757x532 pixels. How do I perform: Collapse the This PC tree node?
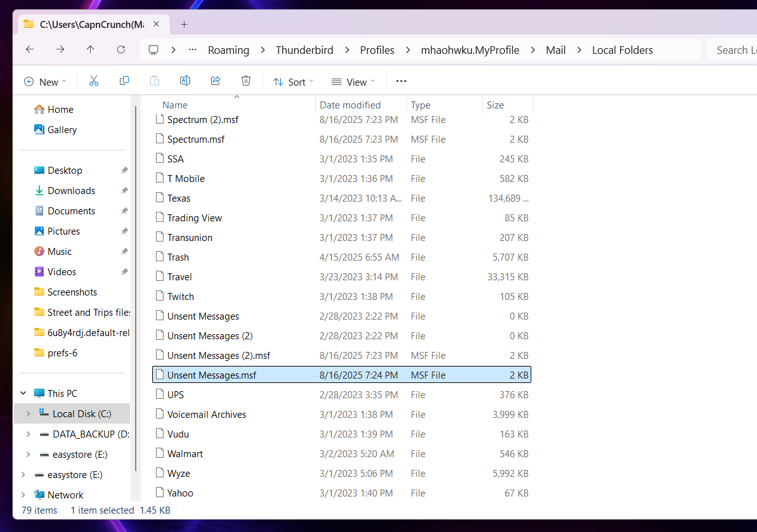[x=23, y=394]
